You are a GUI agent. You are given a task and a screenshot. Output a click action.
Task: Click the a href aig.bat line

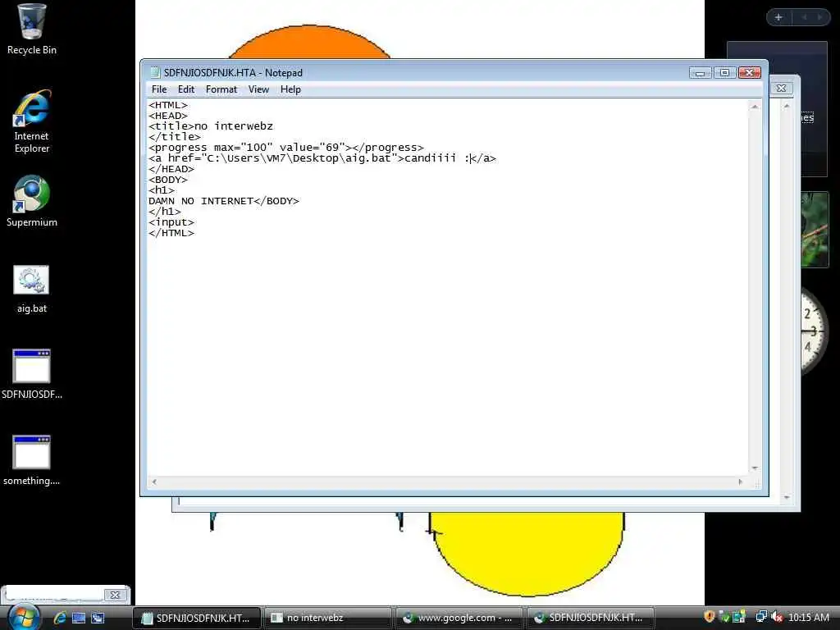322,158
